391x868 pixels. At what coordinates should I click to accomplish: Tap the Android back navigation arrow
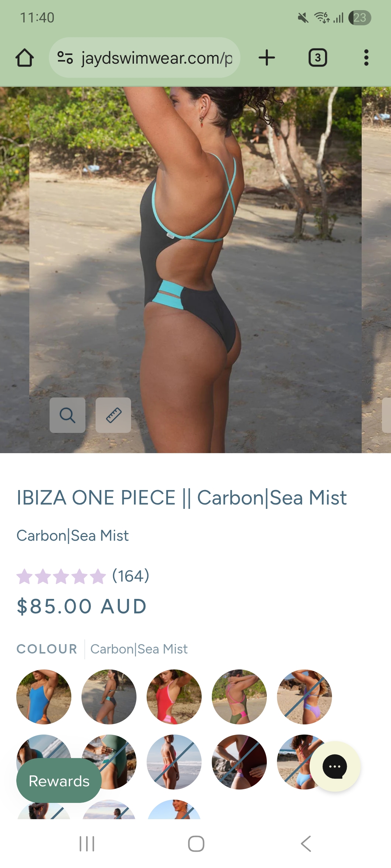306,844
